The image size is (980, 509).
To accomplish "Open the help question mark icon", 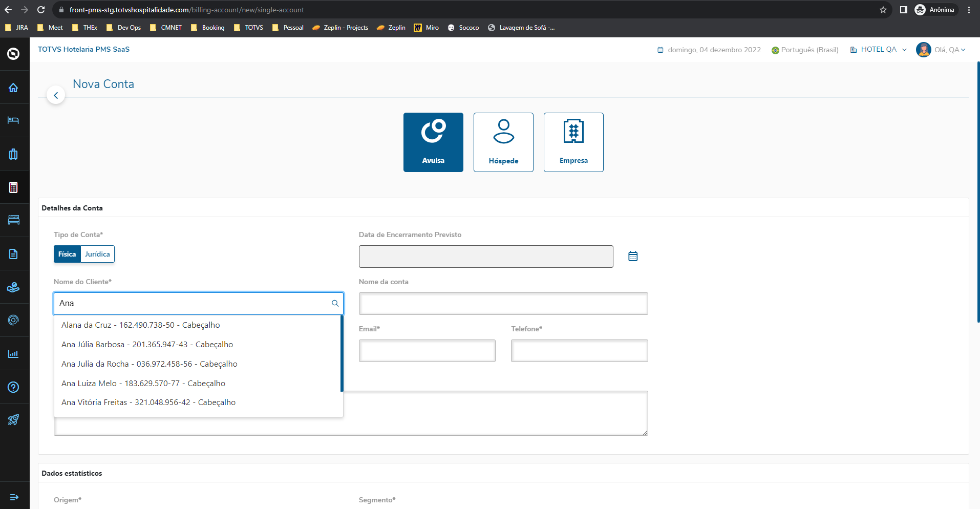I will pos(13,387).
